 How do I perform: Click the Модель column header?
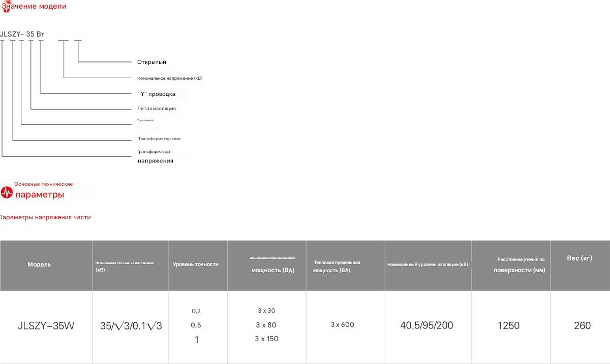coord(39,264)
